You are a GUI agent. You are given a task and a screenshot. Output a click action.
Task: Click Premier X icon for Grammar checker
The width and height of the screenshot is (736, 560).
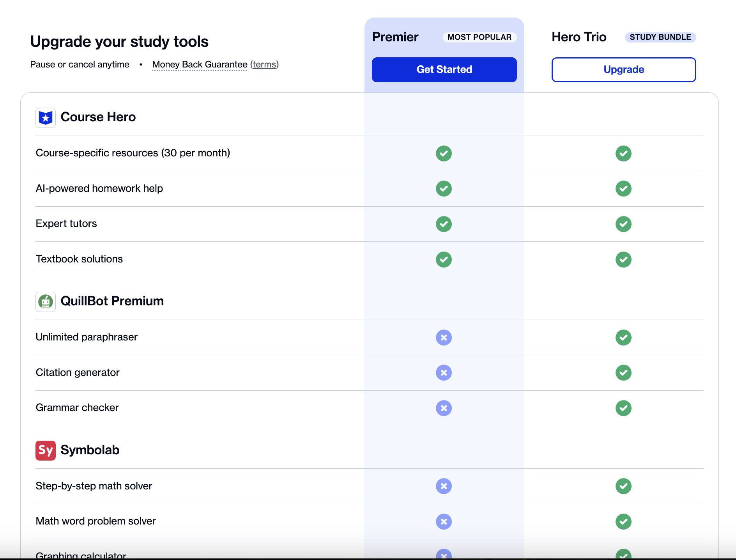click(444, 408)
